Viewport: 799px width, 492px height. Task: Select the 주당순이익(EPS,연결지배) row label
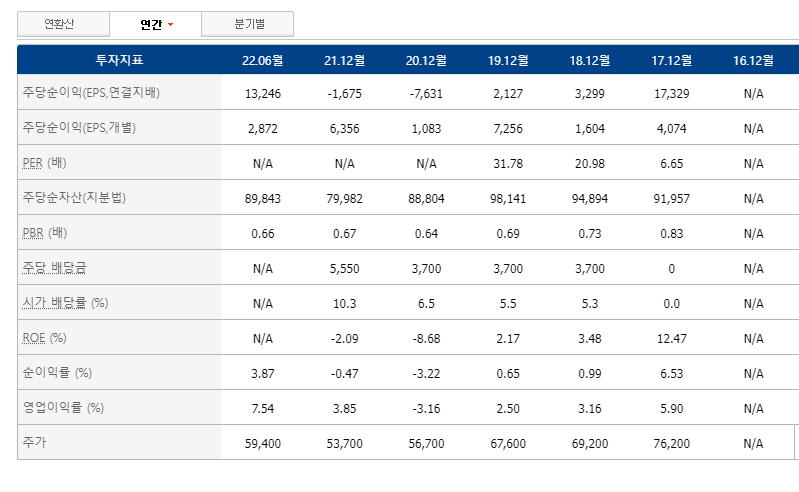(91, 93)
